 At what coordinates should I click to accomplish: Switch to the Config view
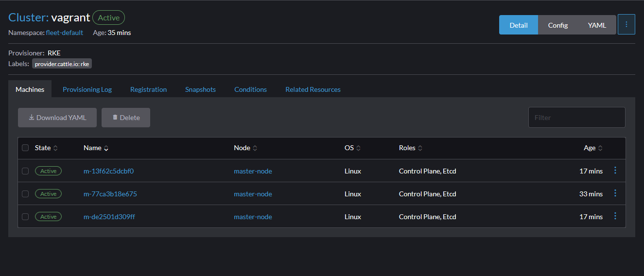pyautogui.click(x=557, y=25)
